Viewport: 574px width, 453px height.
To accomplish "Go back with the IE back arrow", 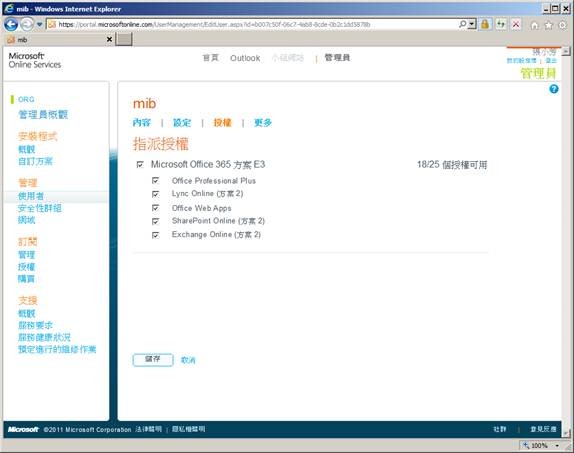I will coord(11,25).
